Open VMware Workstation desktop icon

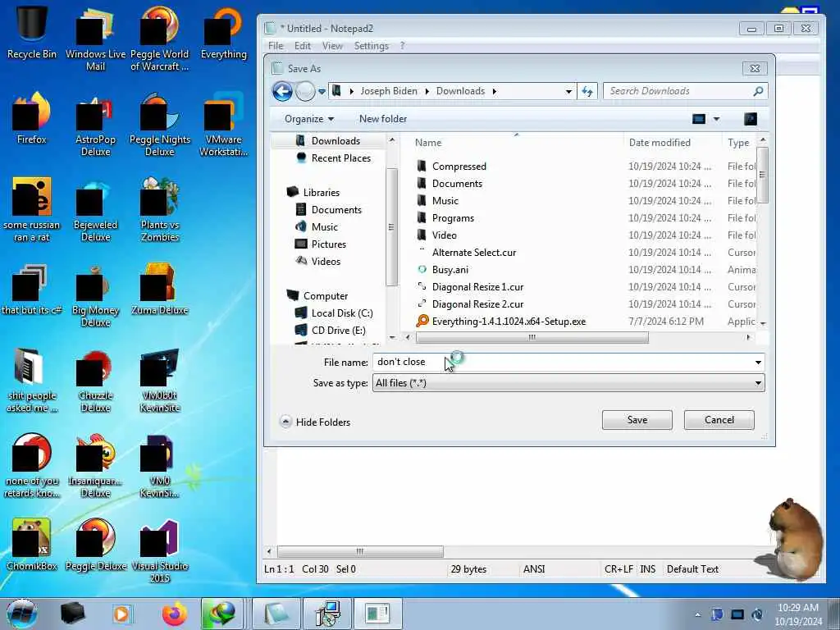click(x=223, y=123)
